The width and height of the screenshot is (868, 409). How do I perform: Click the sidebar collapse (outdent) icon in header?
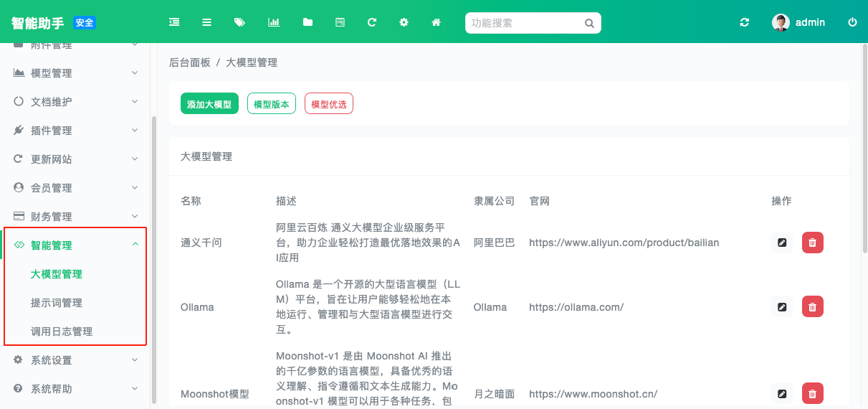(174, 22)
